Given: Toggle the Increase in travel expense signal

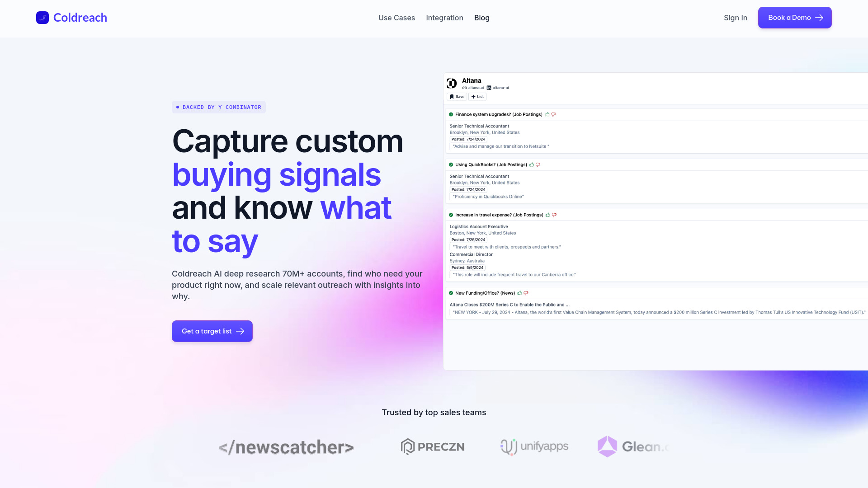Looking at the screenshot, I should click(x=451, y=214).
